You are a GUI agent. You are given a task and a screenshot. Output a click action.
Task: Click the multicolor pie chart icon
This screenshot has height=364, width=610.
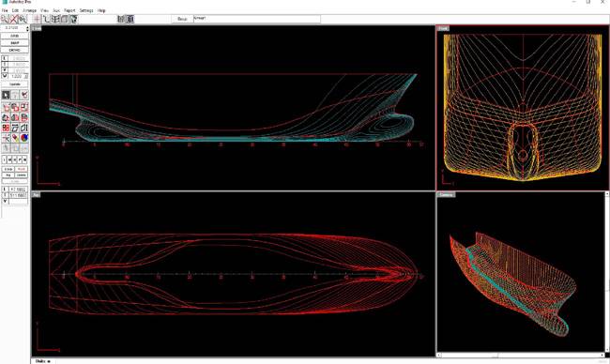click(24, 138)
